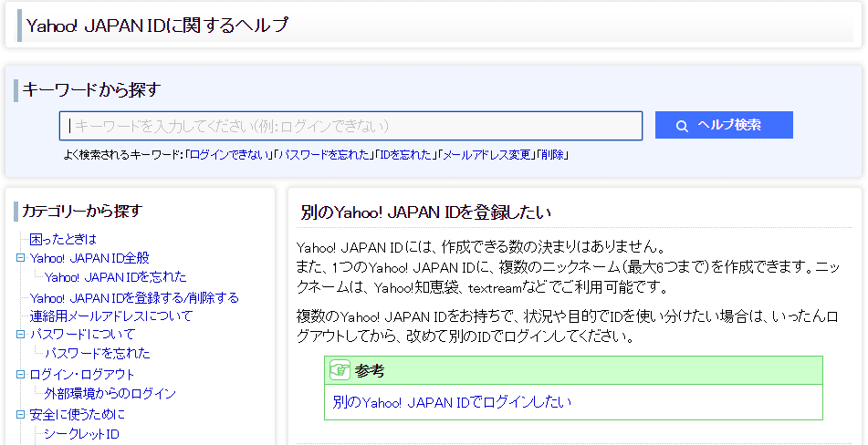Open the ログイン・ログアウト category
The width and height of the screenshot is (868, 445).
coord(82,375)
